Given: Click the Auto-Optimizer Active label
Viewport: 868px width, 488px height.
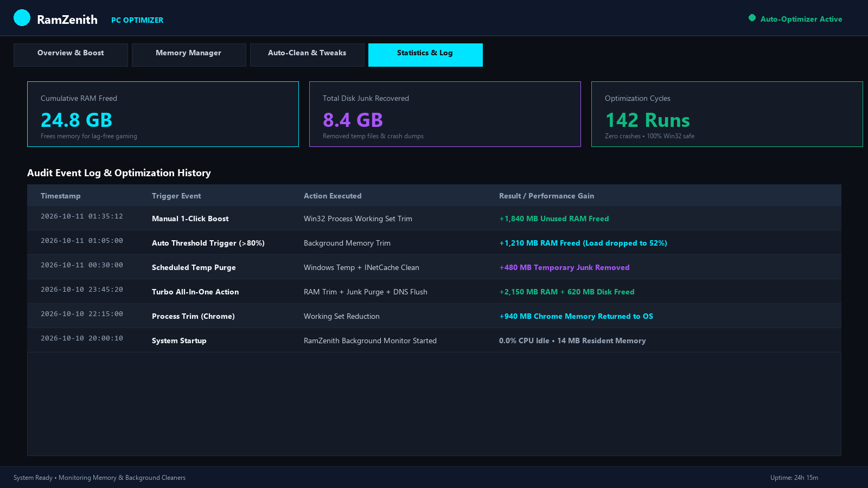Looking at the screenshot, I should click(x=801, y=19).
